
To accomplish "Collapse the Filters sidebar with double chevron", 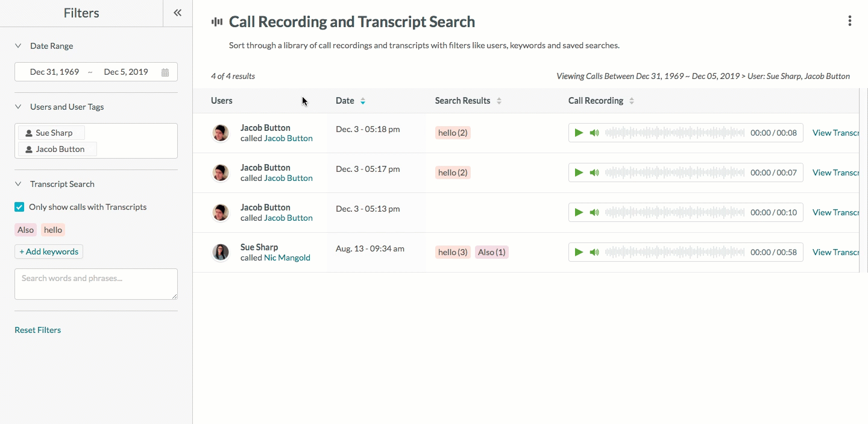I will (177, 13).
